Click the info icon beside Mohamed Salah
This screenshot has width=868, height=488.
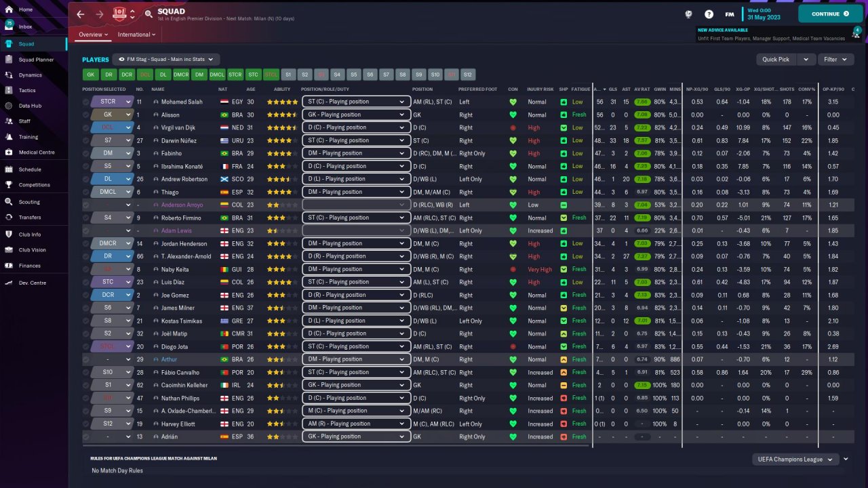coord(155,102)
